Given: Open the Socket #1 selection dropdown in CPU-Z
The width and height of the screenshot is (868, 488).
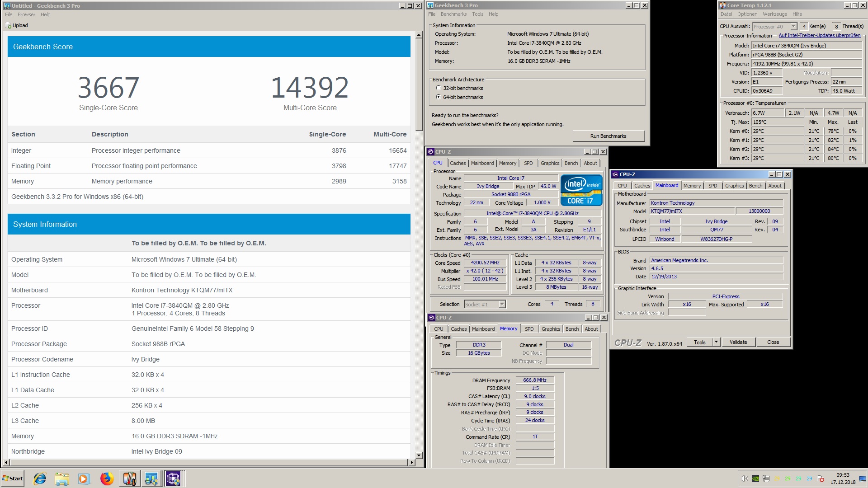Looking at the screenshot, I should [502, 305].
